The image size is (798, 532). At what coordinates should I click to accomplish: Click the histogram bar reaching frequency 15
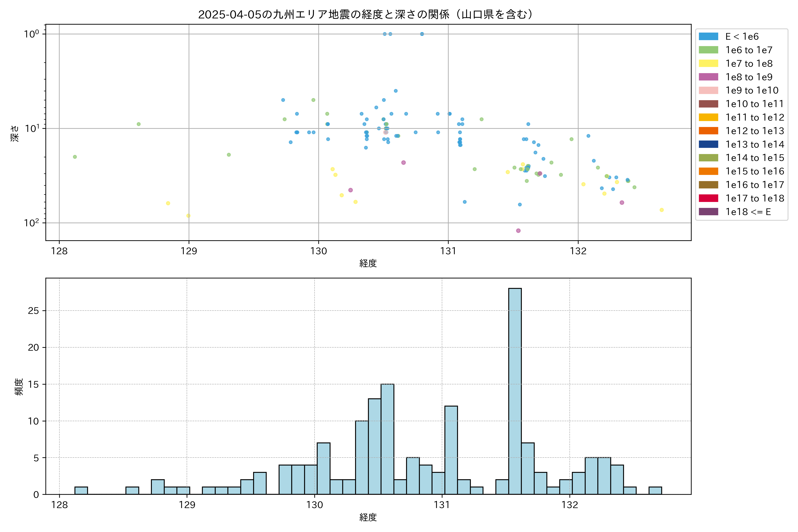[x=387, y=439]
